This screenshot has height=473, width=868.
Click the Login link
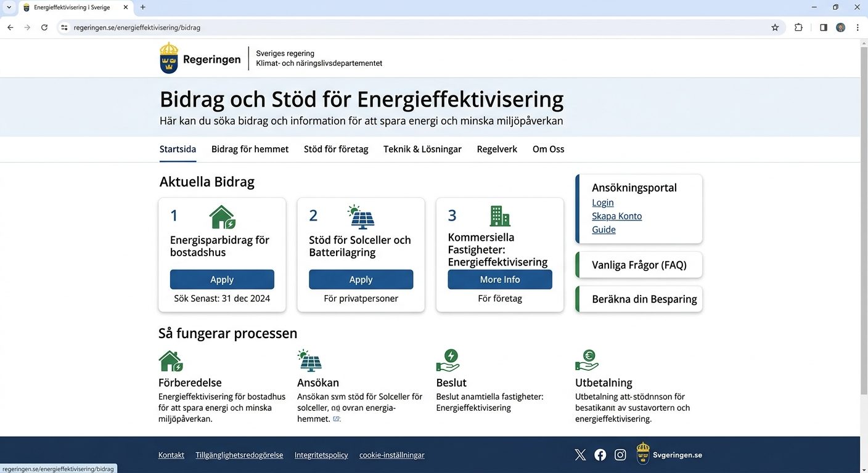pos(603,203)
